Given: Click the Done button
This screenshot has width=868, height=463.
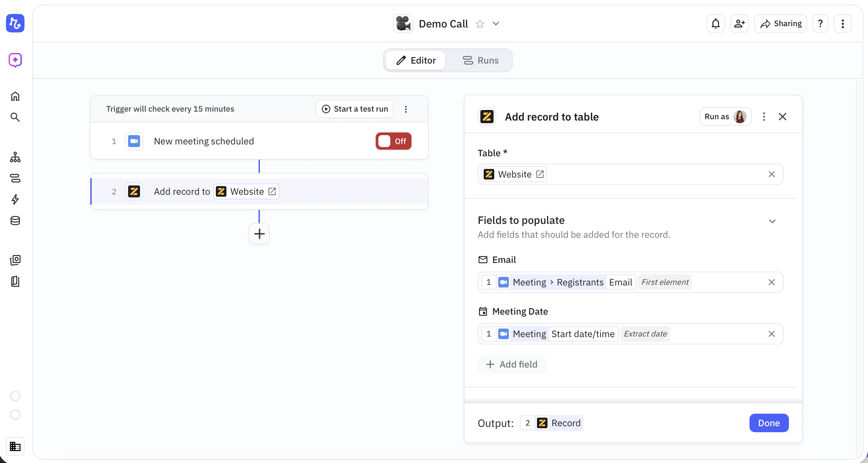Looking at the screenshot, I should point(769,423).
